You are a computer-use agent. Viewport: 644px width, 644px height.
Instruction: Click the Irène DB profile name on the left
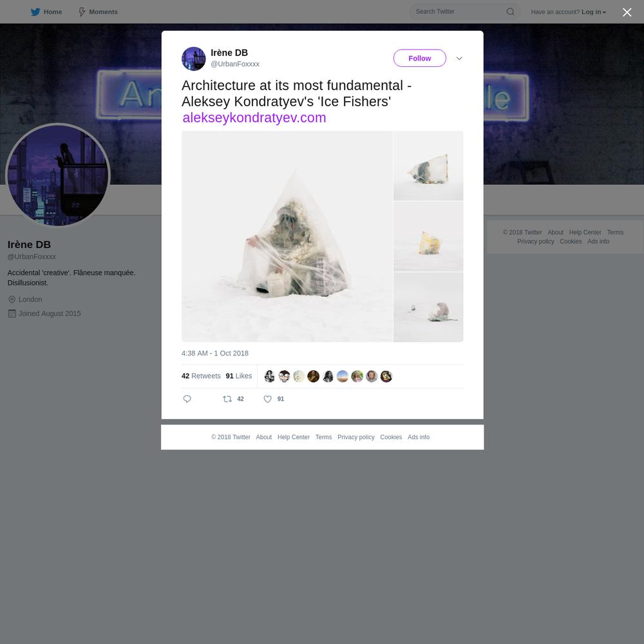[29, 244]
